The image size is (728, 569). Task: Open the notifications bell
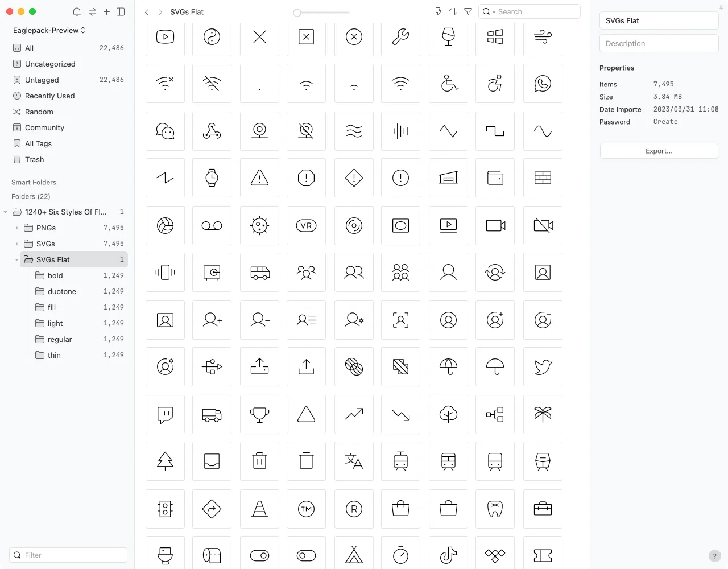[x=77, y=11]
